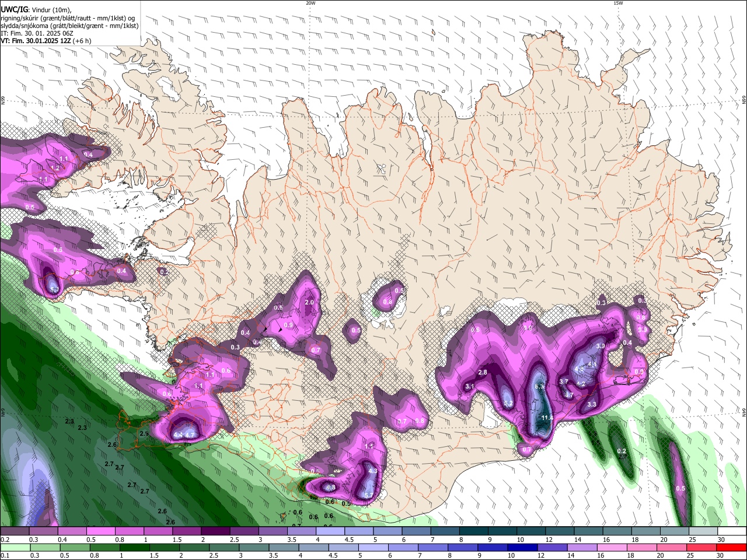This screenshot has width=747, height=560.
Task: Click the 'slydda/snjókoma' legend description line
Action: pos(69,26)
